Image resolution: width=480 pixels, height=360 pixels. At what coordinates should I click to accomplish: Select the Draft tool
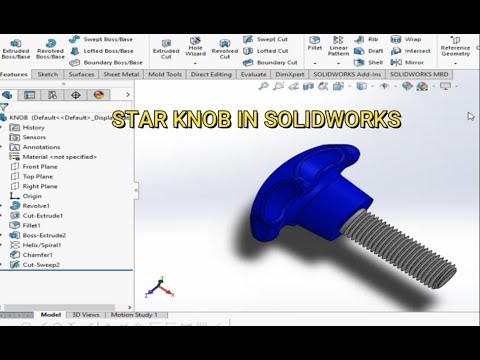point(368,51)
